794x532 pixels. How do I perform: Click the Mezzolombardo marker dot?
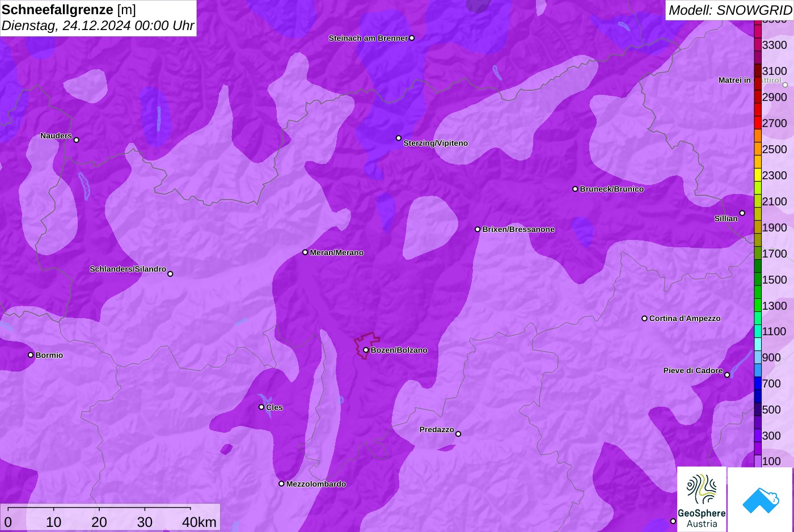[281, 484]
